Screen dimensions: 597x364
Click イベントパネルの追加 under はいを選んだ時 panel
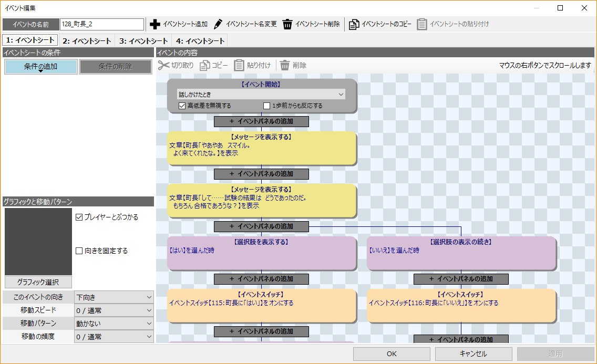(261, 279)
